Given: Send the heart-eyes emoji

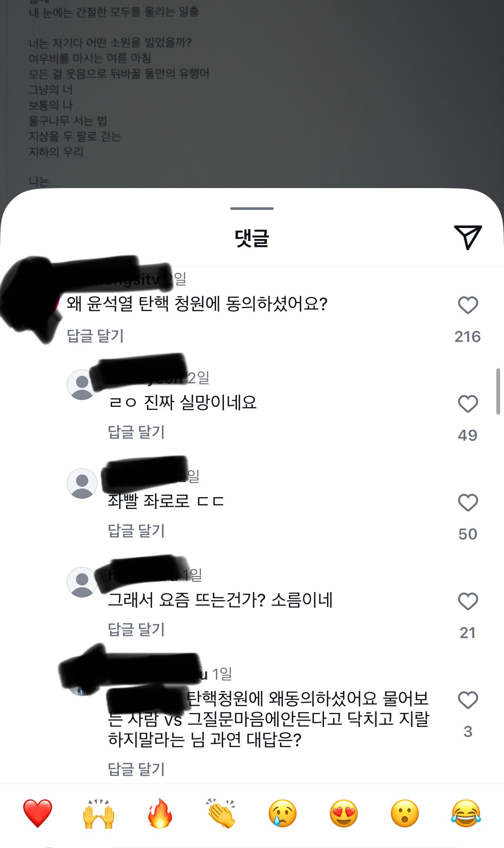Looking at the screenshot, I should click(344, 813).
